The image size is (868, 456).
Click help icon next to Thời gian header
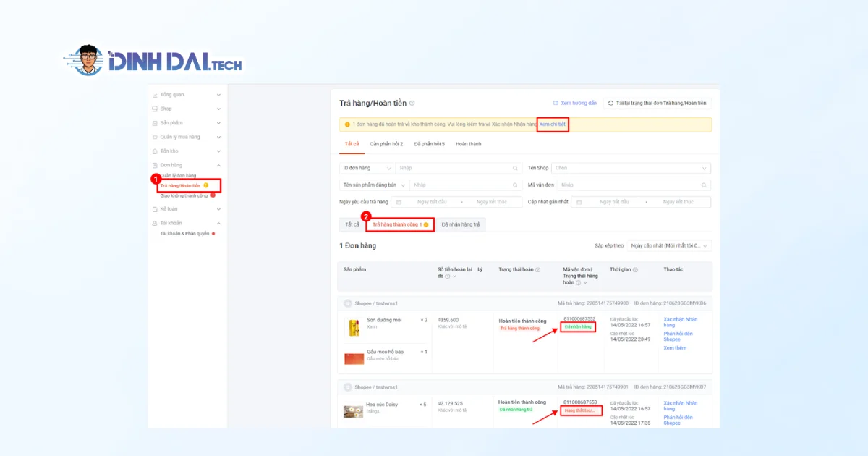click(635, 270)
